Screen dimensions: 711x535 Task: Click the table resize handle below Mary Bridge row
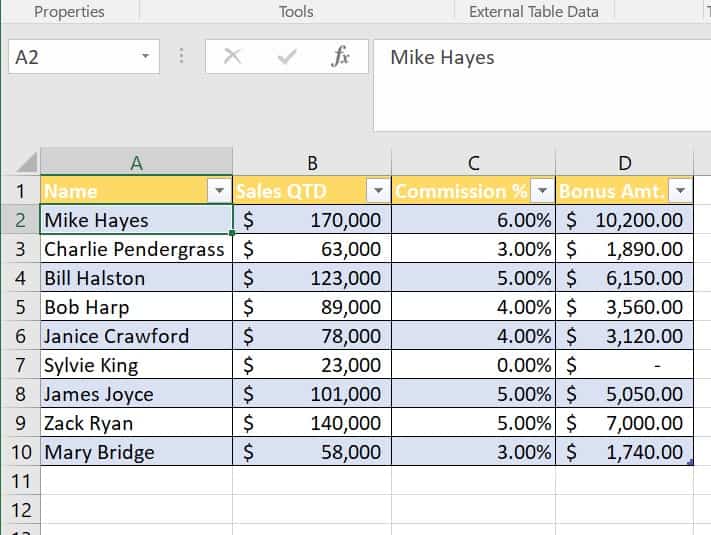point(689,462)
